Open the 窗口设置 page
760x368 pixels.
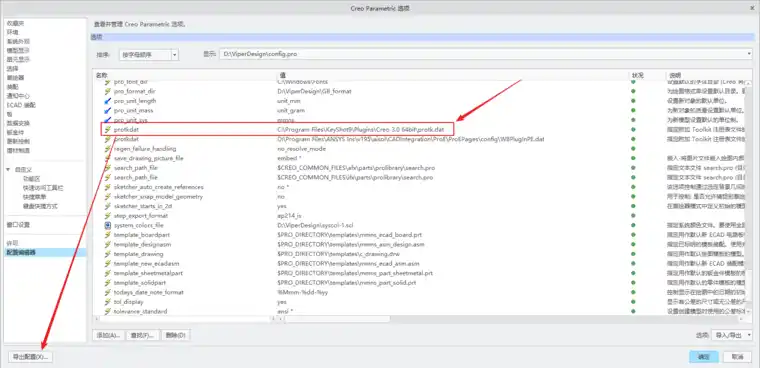pyautogui.click(x=18, y=225)
